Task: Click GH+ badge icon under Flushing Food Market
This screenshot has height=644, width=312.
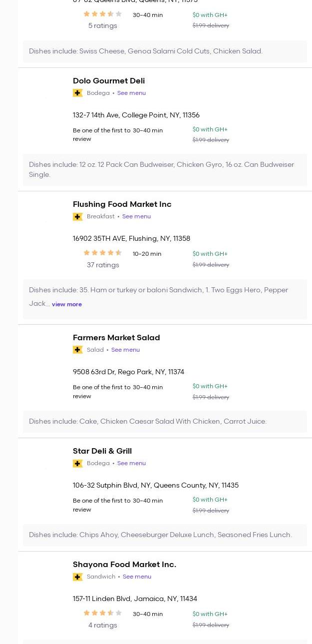Action: 77,216
